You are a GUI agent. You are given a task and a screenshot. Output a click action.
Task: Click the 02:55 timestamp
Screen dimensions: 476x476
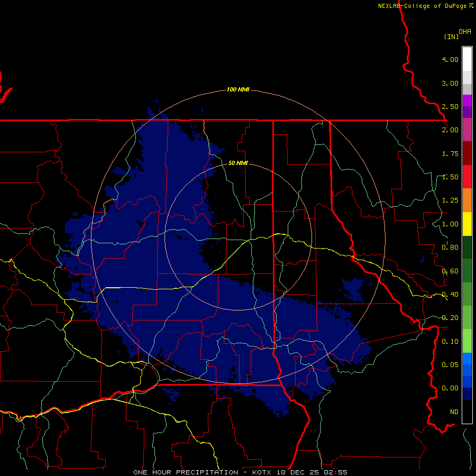coord(336,472)
